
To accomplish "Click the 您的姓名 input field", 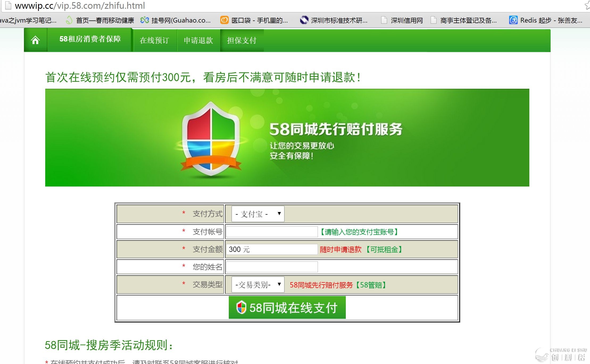I will coord(272,267).
